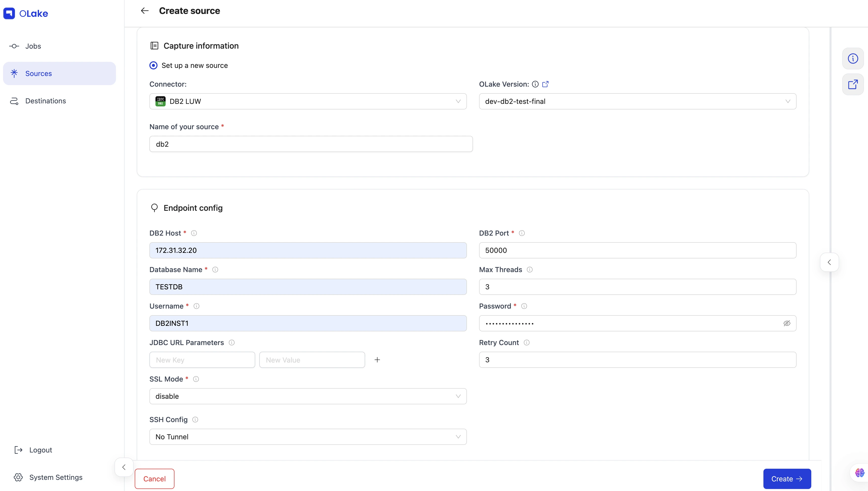
Task: Switch to the Sources section
Action: point(38,73)
